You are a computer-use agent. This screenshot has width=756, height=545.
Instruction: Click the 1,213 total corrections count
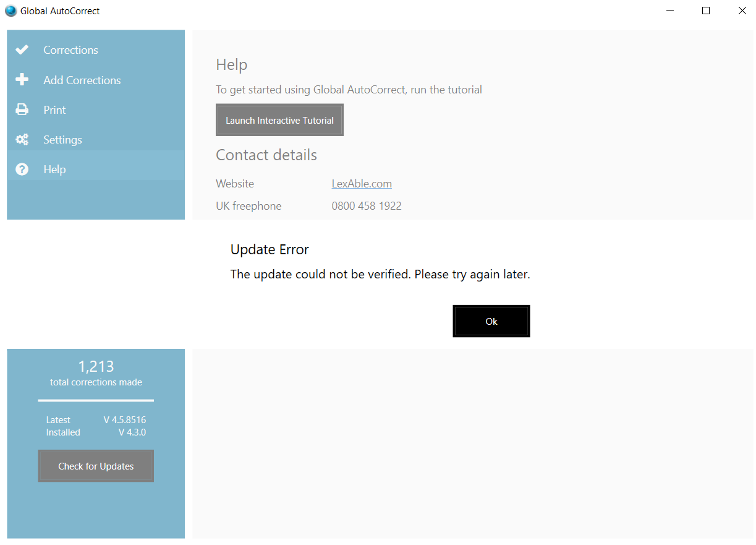point(96,366)
